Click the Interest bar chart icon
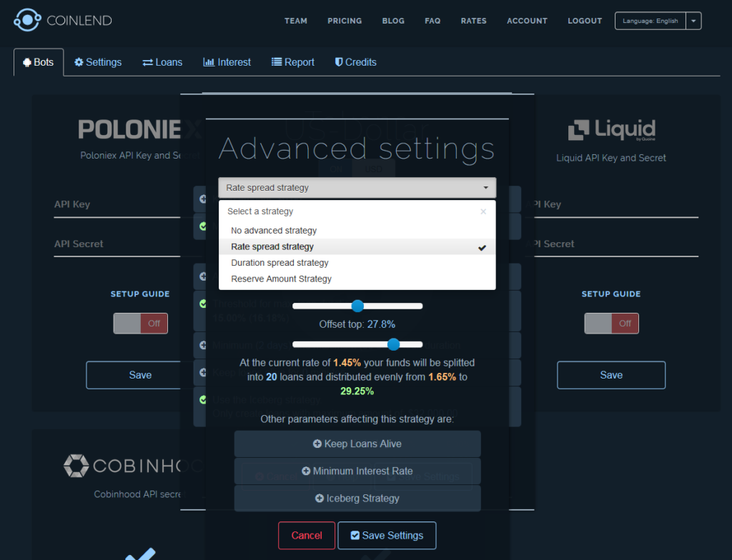The image size is (732, 560). tap(209, 62)
